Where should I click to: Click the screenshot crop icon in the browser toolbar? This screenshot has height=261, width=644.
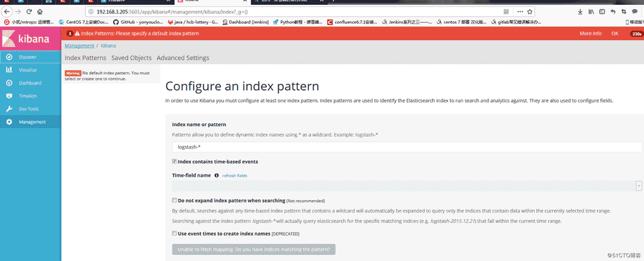point(624,12)
